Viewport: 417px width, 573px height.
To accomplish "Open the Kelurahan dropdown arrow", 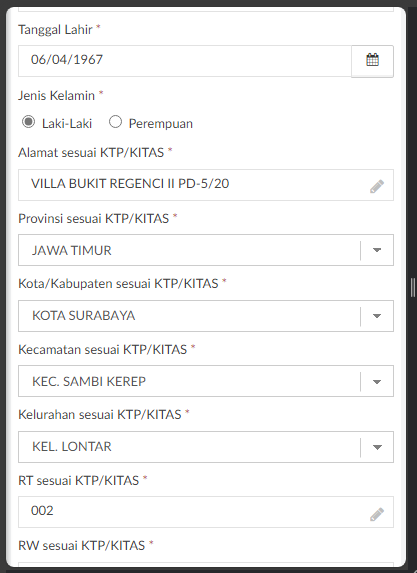I will point(377,447).
